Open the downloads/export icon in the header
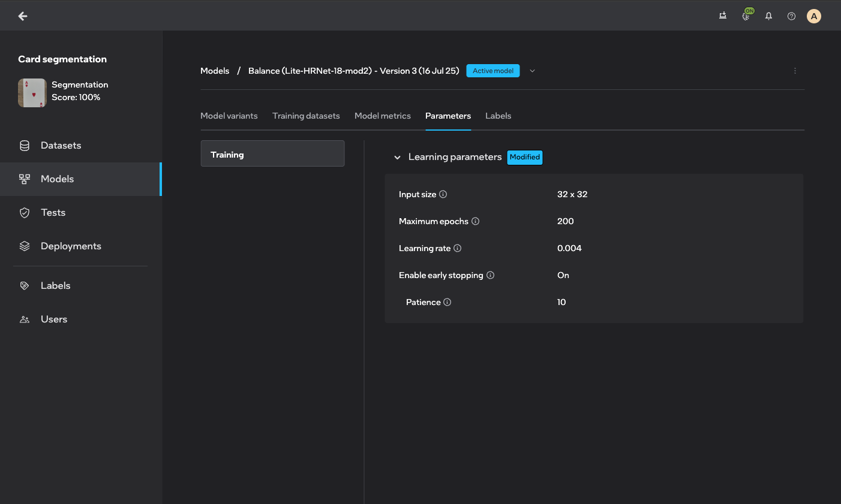The height and width of the screenshot is (504, 841). coord(723,16)
